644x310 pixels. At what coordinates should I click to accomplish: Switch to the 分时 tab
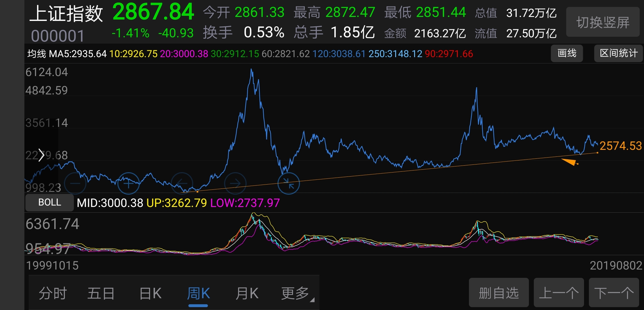[x=53, y=293]
